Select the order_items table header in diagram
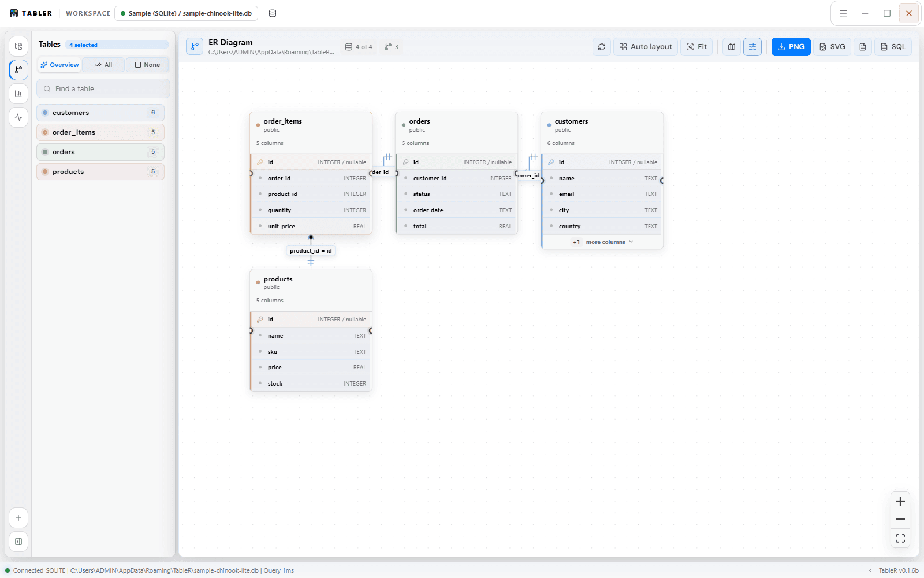Screen dimensions: 924x578 (x=311, y=132)
